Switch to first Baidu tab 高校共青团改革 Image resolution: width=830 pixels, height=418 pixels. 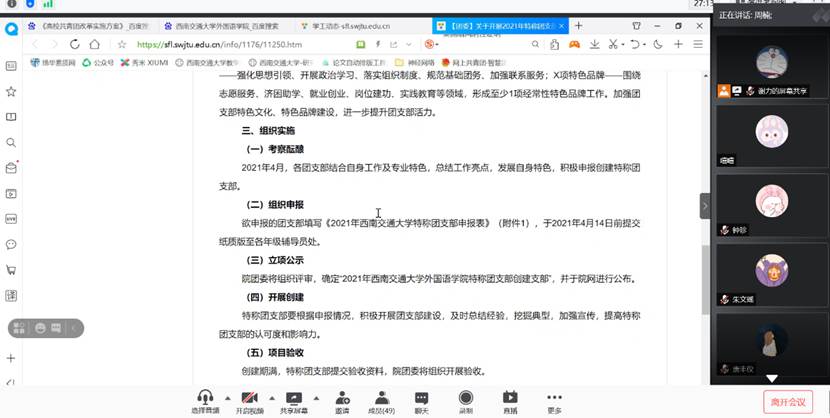pos(89,25)
